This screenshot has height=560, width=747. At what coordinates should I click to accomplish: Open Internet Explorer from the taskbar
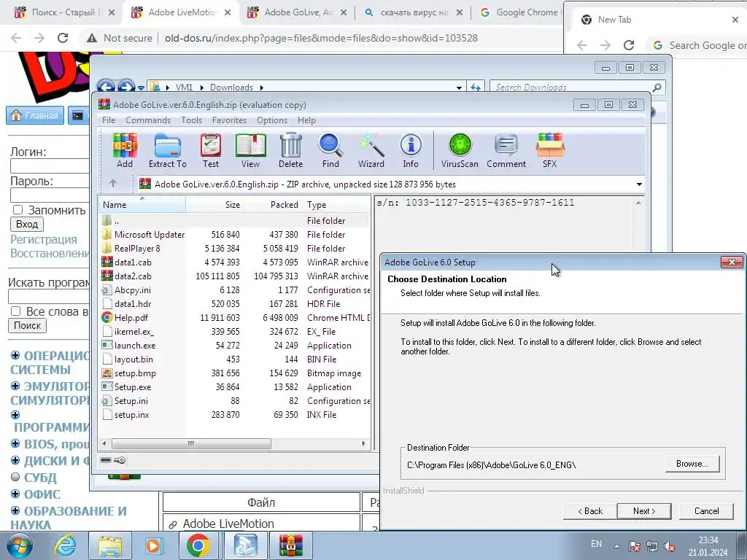65,545
